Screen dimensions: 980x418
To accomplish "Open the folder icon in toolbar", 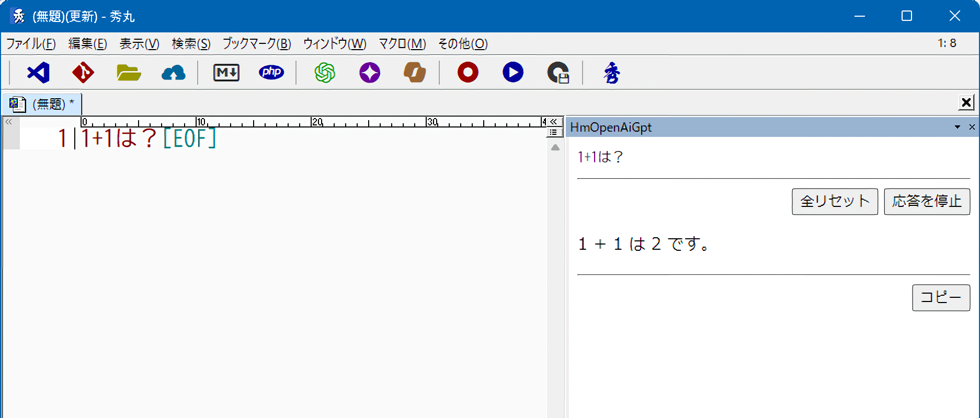I will click(x=129, y=73).
